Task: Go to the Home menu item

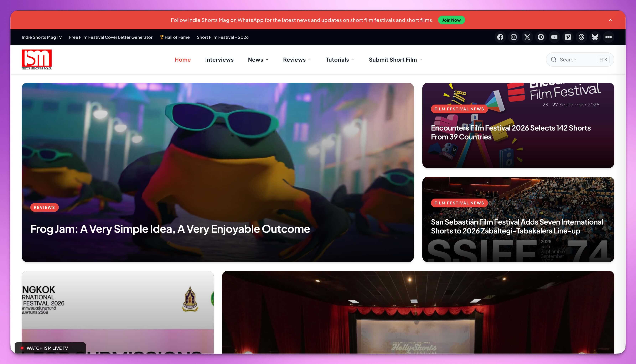Action: tap(183, 59)
